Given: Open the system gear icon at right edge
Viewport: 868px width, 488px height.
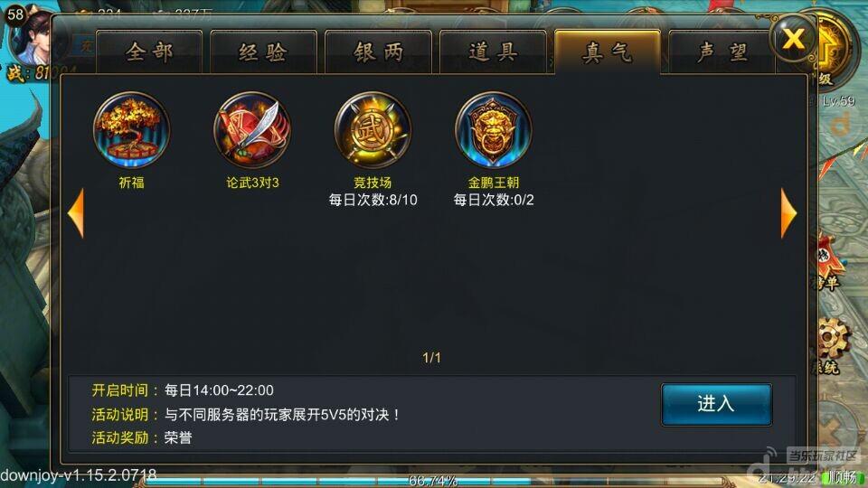Looking at the screenshot, I should 833,337.
